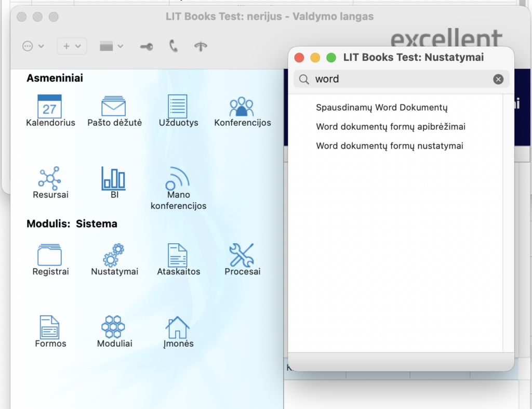Open Konferencijos under Asmeniniai
532x409 pixels.
[242, 107]
